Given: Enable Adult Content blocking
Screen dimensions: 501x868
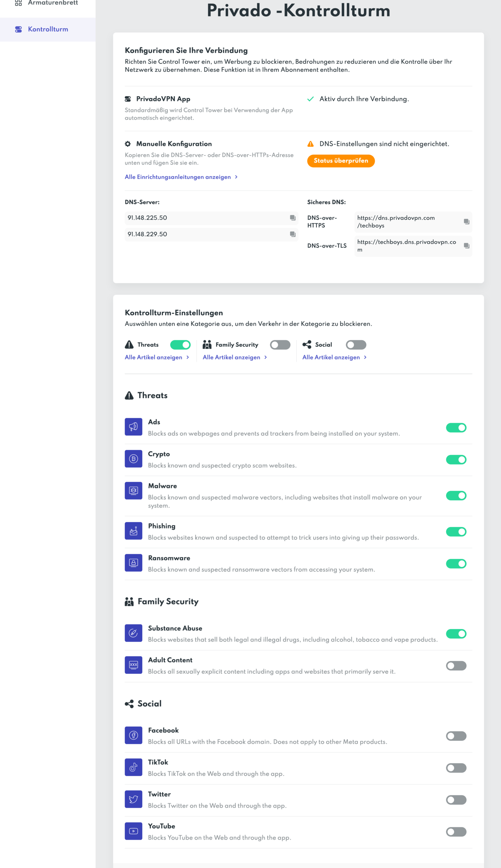Looking at the screenshot, I should [456, 666].
